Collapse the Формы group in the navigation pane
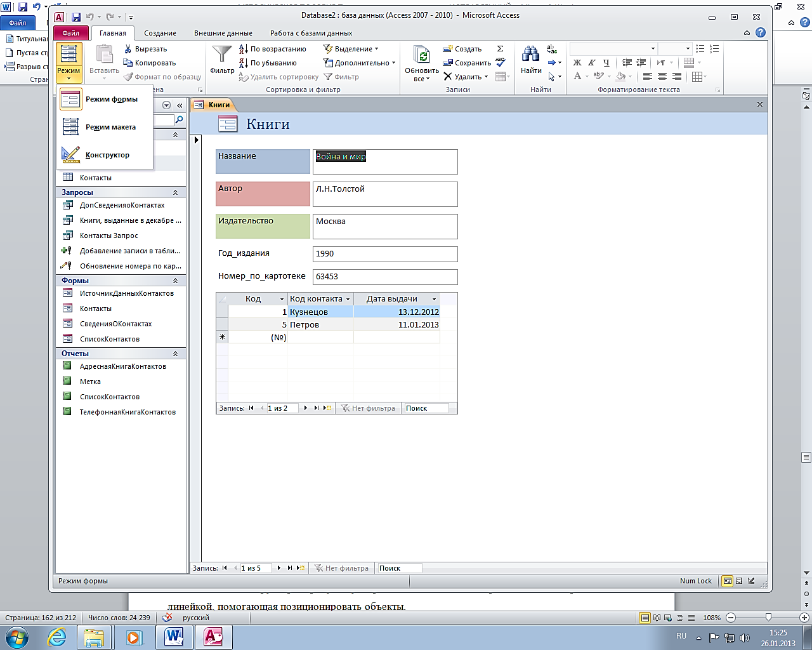 (x=176, y=281)
